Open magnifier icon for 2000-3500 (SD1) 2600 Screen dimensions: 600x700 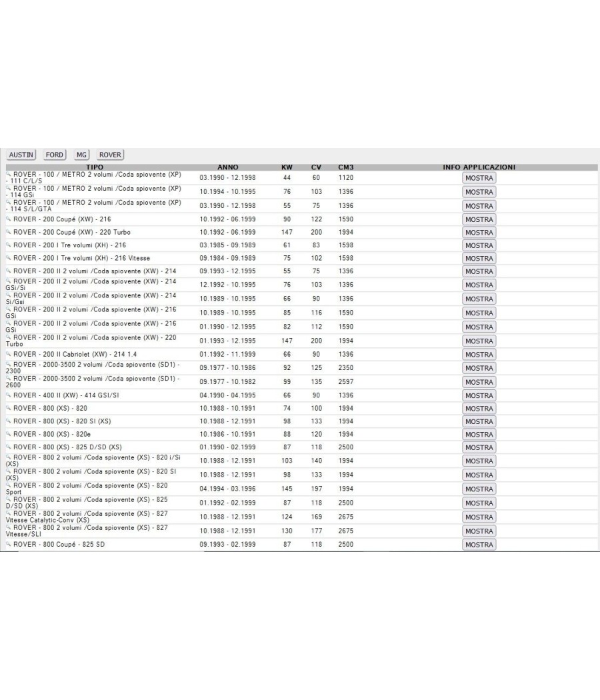tap(9, 378)
